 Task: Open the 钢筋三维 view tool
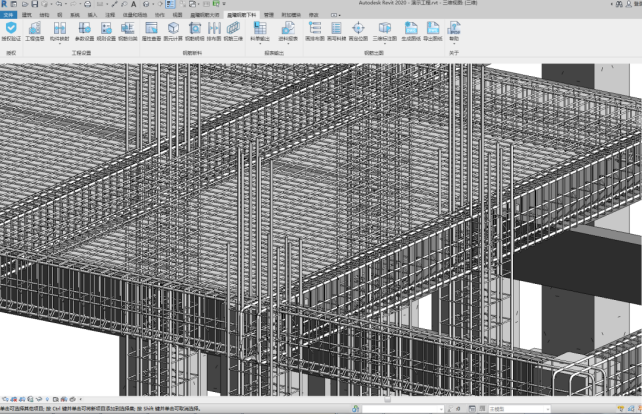pos(231,30)
